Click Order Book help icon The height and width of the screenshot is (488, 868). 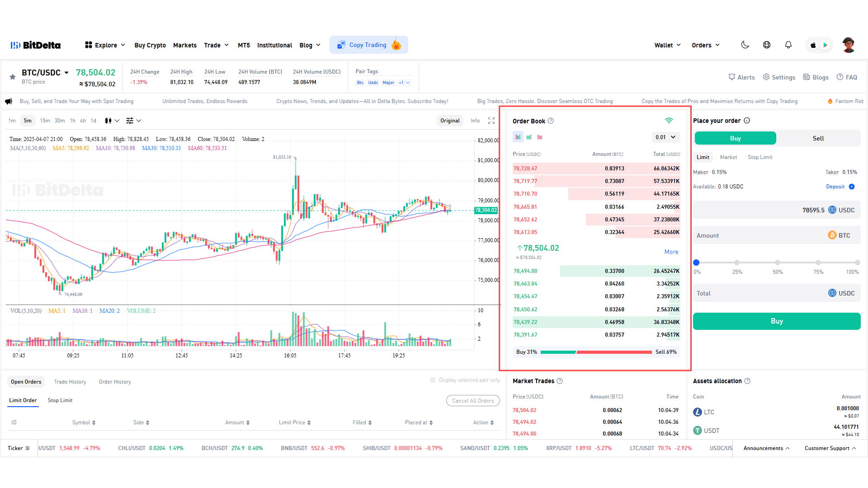tap(551, 121)
